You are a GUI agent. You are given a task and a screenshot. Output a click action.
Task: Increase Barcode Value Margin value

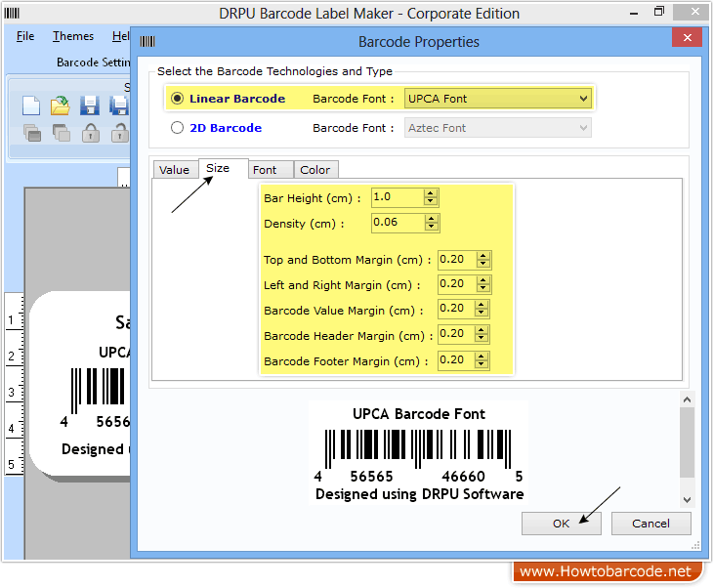(x=482, y=305)
